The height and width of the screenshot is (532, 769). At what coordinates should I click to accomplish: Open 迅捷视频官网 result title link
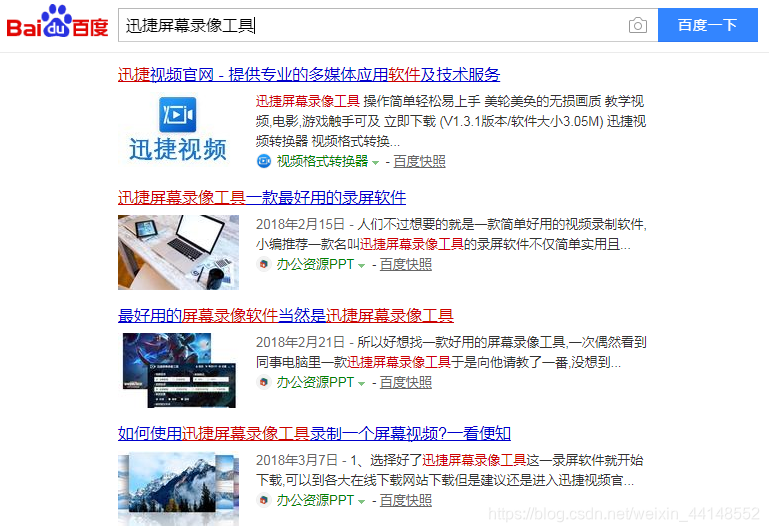click(x=309, y=75)
